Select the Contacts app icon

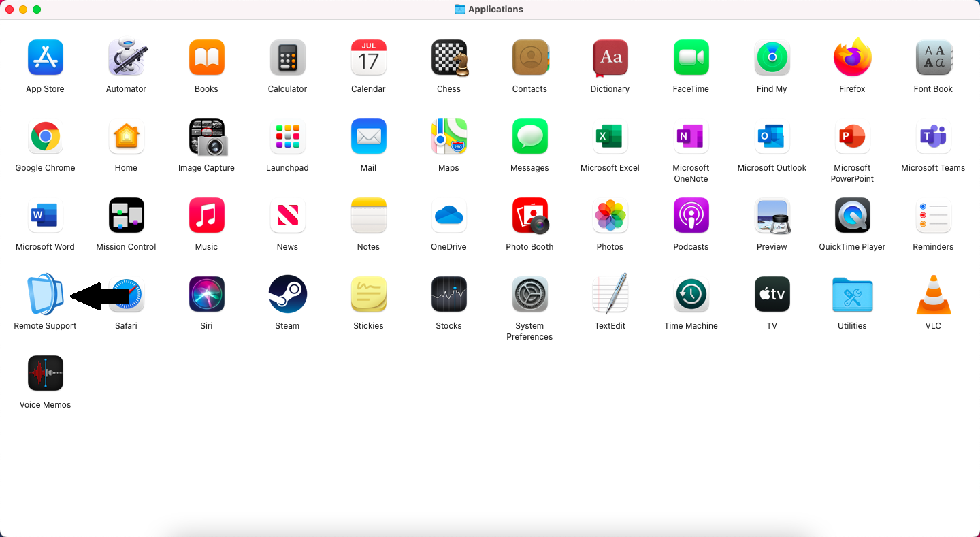[529, 57]
